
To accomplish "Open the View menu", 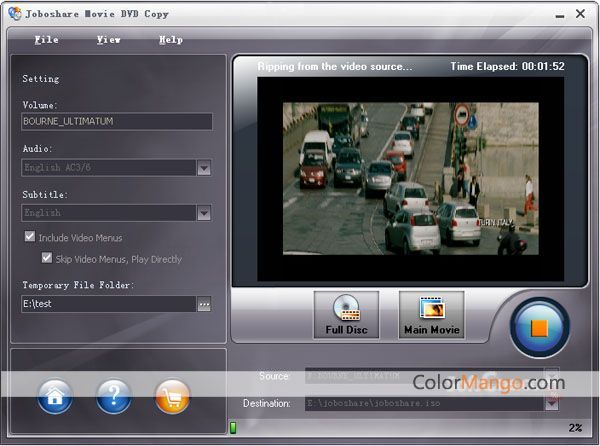I will (109, 40).
